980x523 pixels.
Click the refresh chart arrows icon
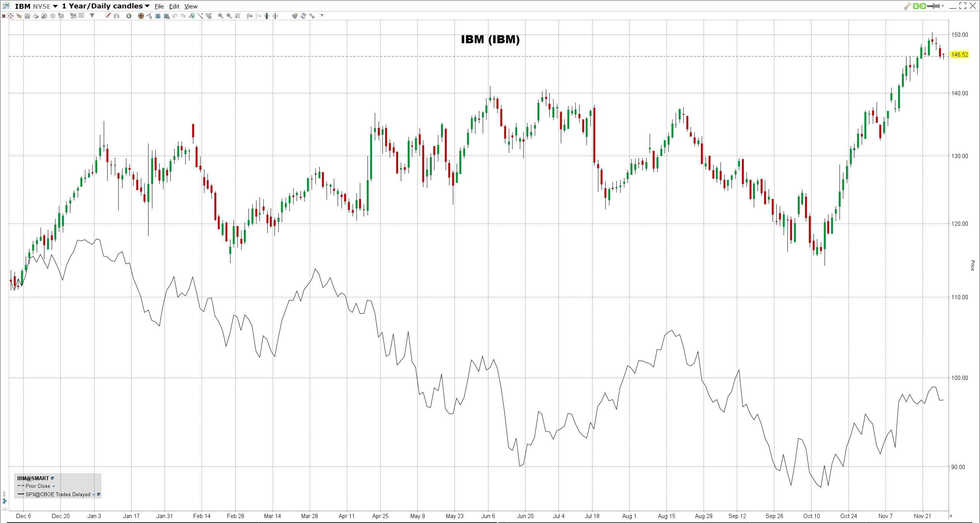click(x=303, y=16)
